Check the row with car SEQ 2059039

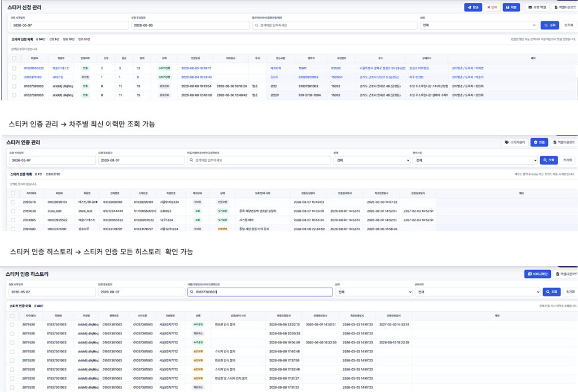13,211
